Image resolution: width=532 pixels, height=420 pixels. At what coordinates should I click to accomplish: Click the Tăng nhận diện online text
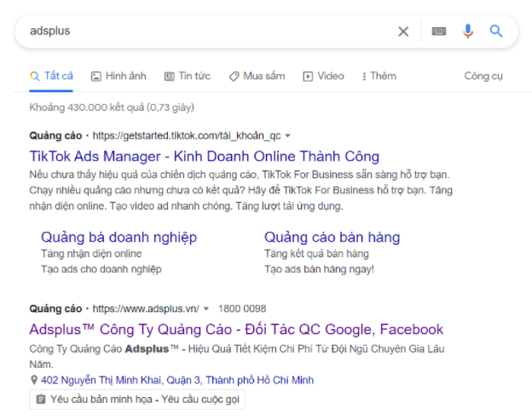click(x=91, y=254)
